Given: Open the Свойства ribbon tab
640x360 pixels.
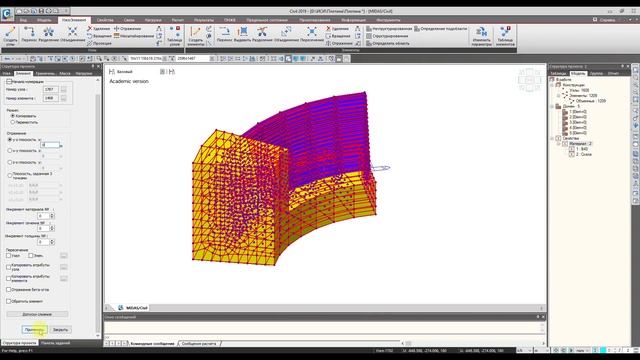Looking at the screenshot, I should 105,20.
